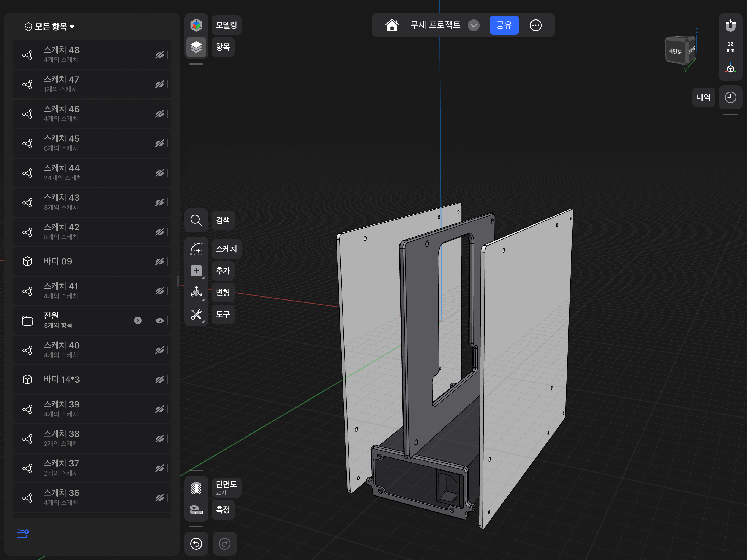The height and width of the screenshot is (560, 747).
Task: Show hidden 스케치 43
Action: click(x=159, y=202)
